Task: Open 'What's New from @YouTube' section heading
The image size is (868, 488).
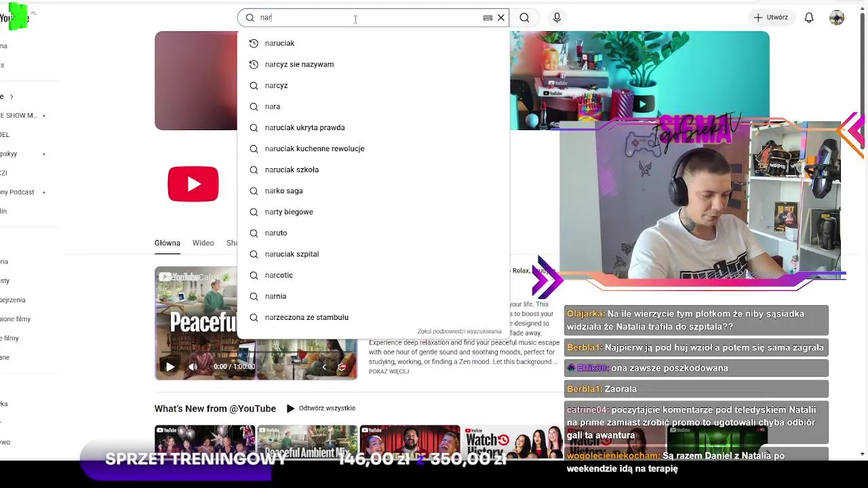Action: [215, 409]
